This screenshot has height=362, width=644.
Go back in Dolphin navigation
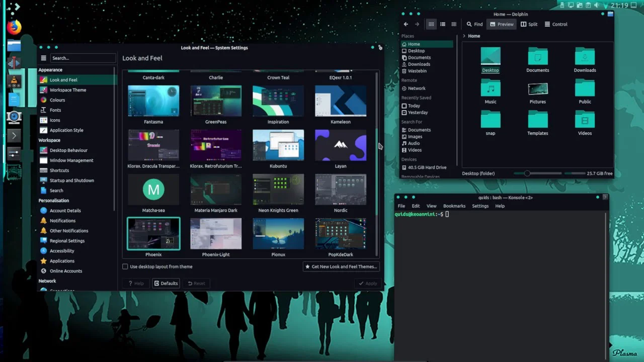click(406, 24)
